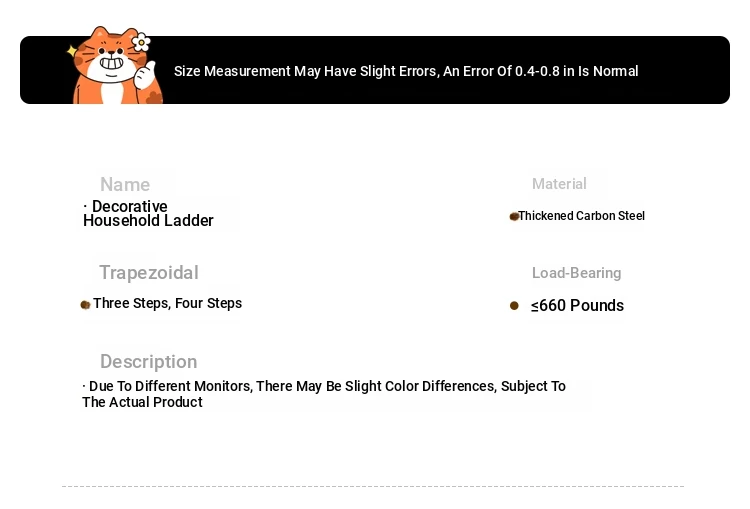The height and width of the screenshot is (509, 750).
Task: Click brown bullet before ≤660 Pounds
Action: point(514,305)
